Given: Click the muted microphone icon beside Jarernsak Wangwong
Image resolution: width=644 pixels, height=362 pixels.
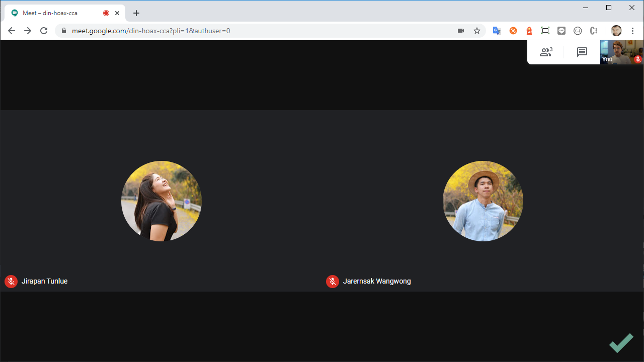Looking at the screenshot, I should 333,282.
